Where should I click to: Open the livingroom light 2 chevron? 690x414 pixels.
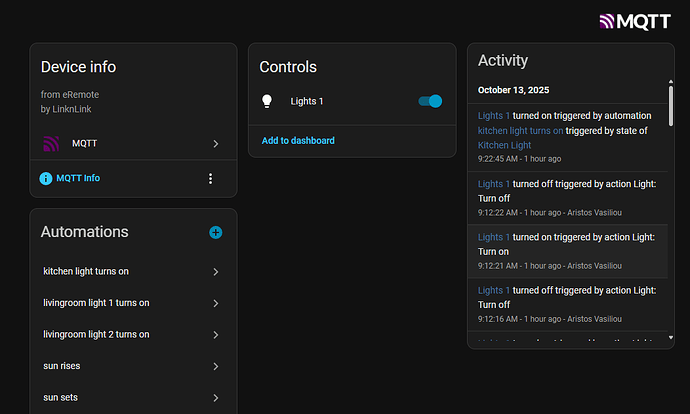point(215,334)
